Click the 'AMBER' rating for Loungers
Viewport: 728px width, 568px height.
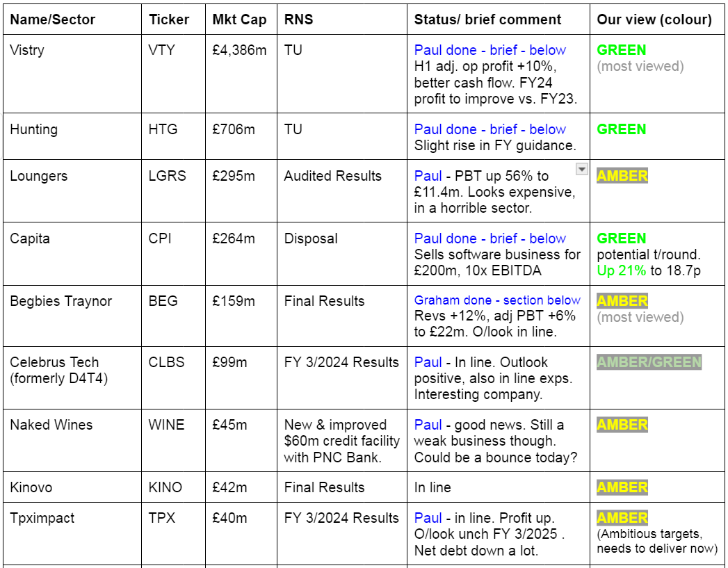pyautogui.click(x=622, y=176)
